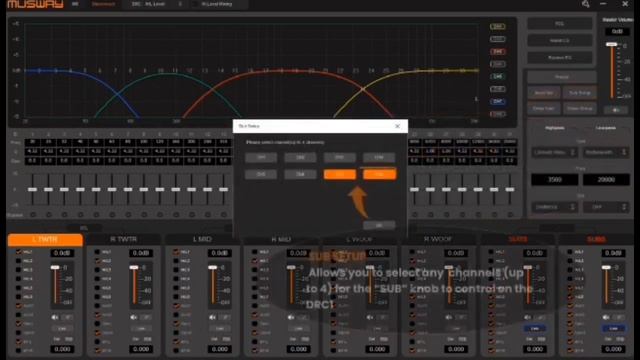
Task: Click the Master Volume slider handle
Action: coord(611,44)
